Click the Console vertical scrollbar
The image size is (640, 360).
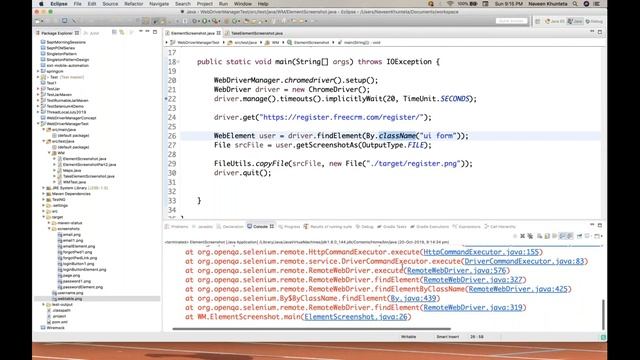click(603, 314)
